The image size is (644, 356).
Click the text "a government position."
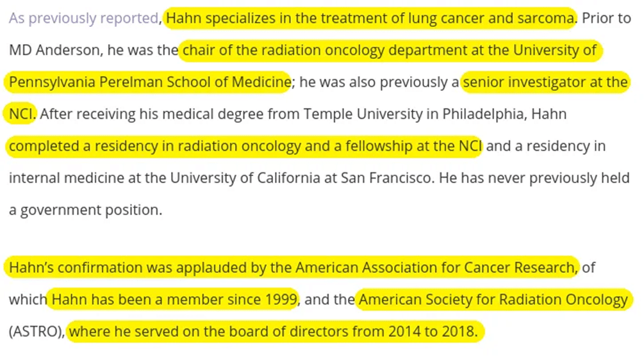tap(85, 210)
